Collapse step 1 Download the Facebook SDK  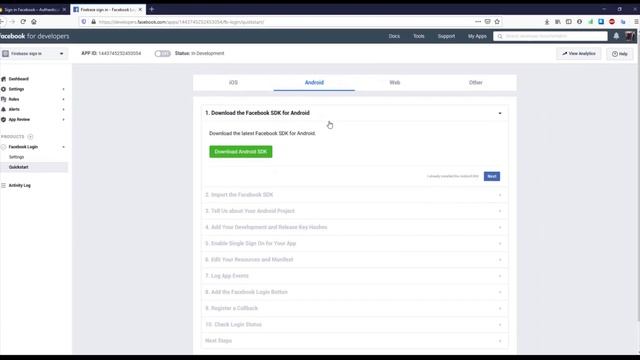point(354,113)
